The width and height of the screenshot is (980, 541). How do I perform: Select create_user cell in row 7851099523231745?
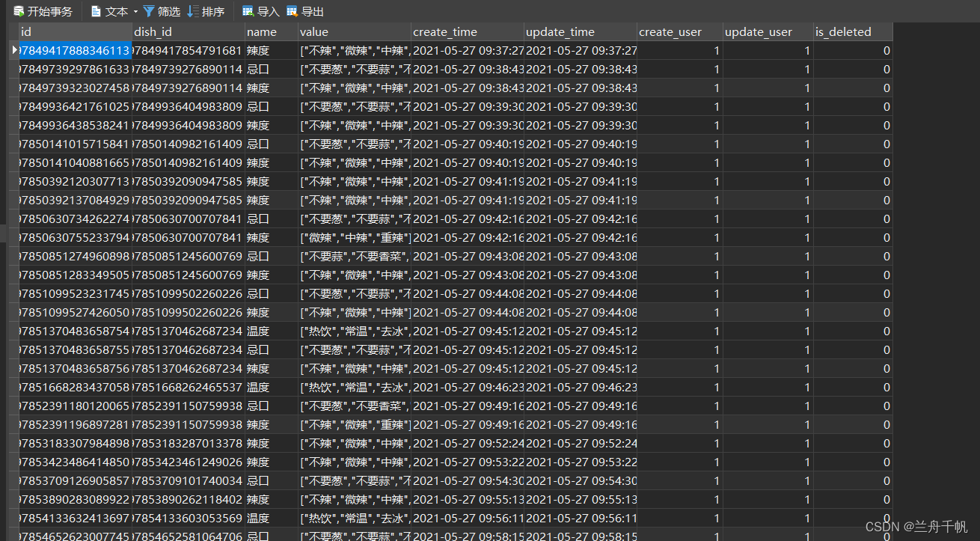(680, 293)
